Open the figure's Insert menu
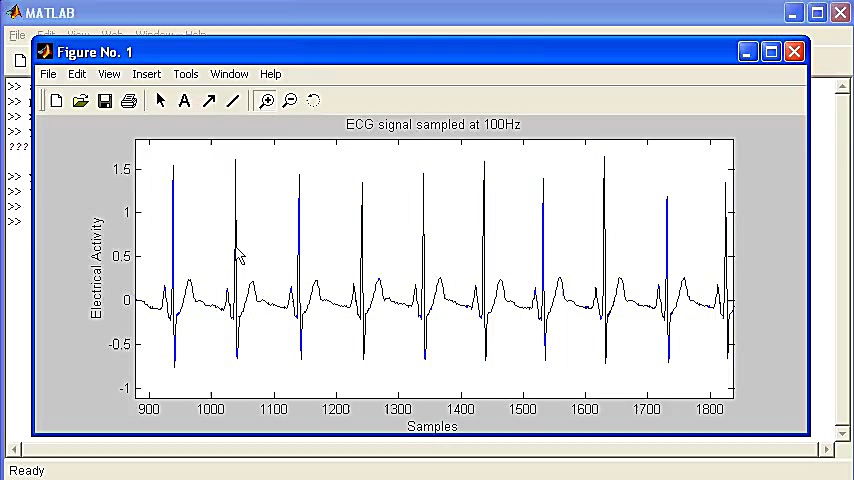 [x=147, y=74]
